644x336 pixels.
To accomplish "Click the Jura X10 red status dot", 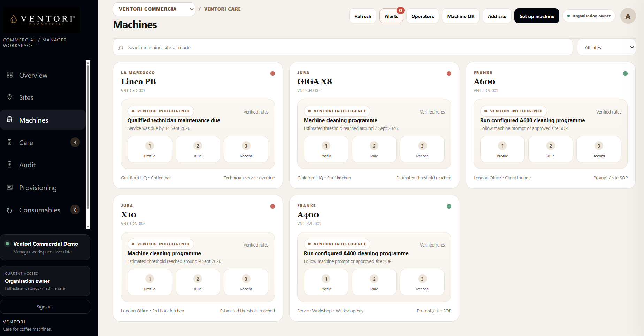I will point(273,206).
